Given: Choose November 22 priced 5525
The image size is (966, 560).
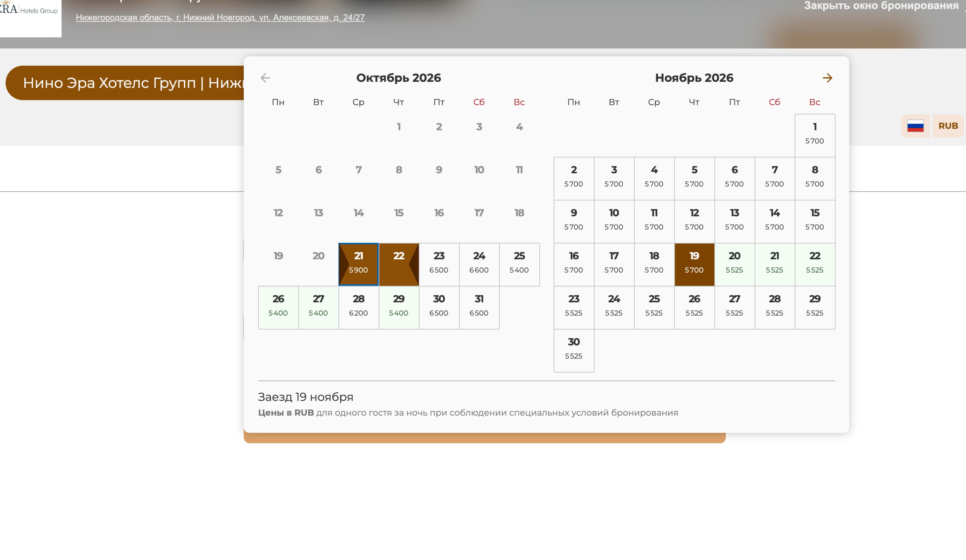Looking at the screenshot, I should coord(815,265).
